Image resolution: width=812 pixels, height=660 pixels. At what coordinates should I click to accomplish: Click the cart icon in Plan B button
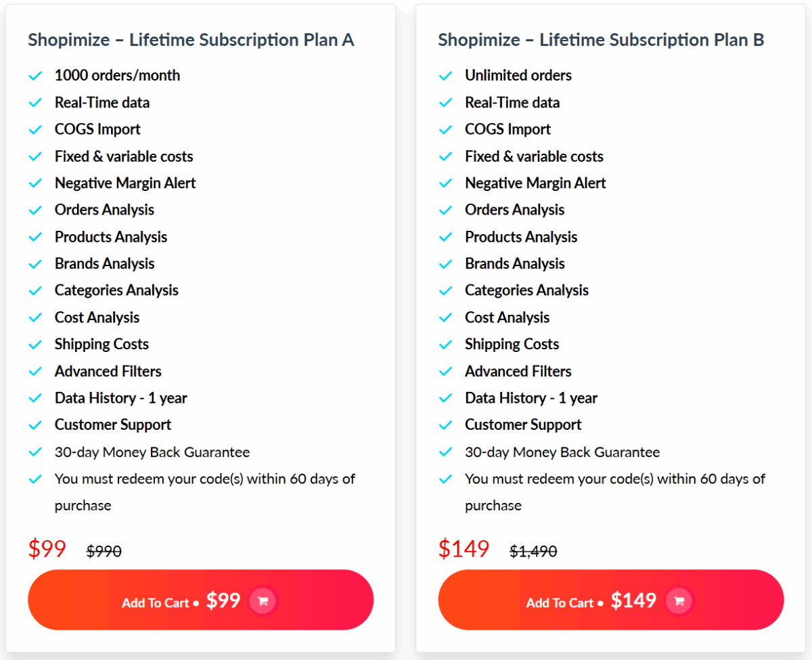tap(679, 600)
